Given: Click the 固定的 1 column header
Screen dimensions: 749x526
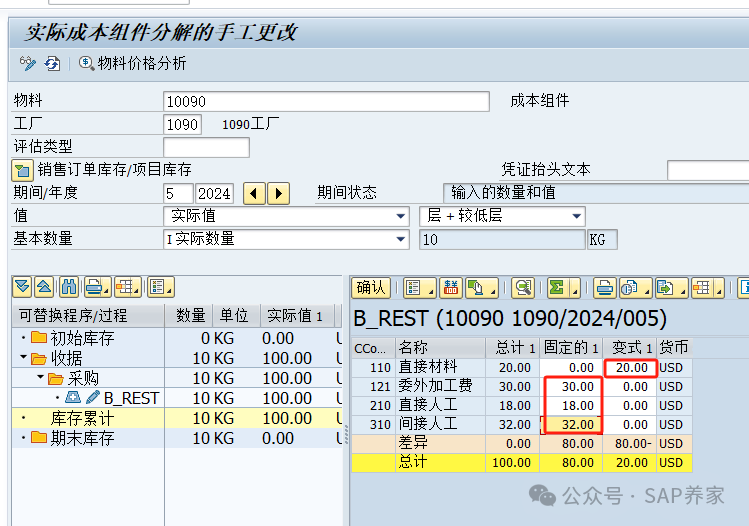Looking at the screenshot, I should click(571, 347).
